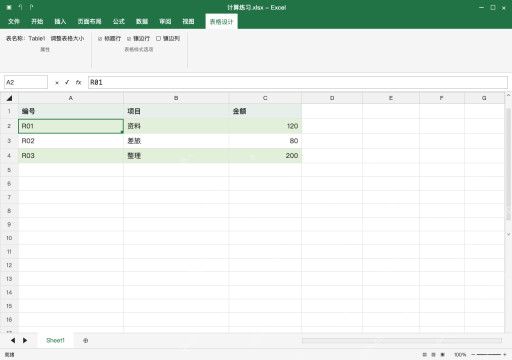Open the 视图 ribbon tab
The width and height of the screenshot is (512, 360).
point(188,22)
